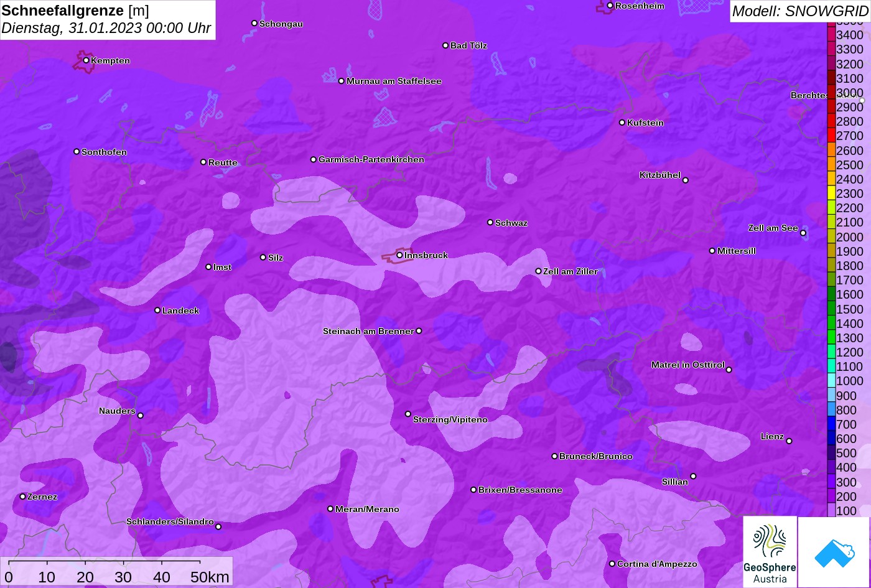This screenshot has height=588, width=871.
Task: Click the Zell am See label
Action: [773, 228]
